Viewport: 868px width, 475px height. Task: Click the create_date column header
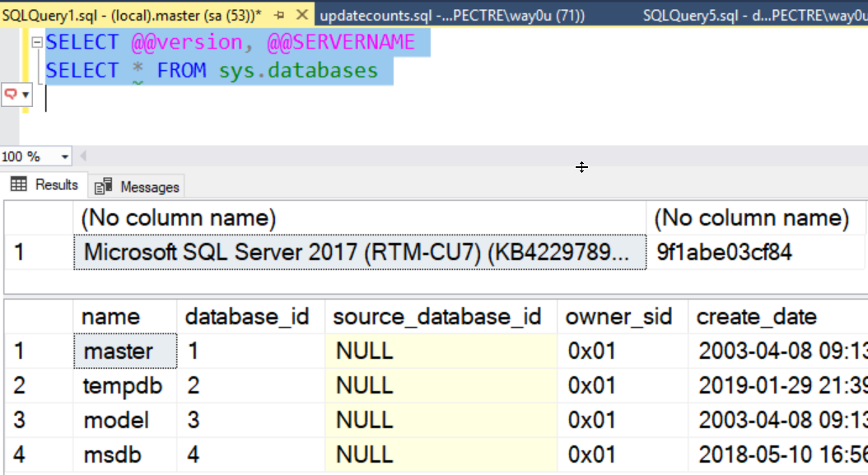(x=756, y=317)
